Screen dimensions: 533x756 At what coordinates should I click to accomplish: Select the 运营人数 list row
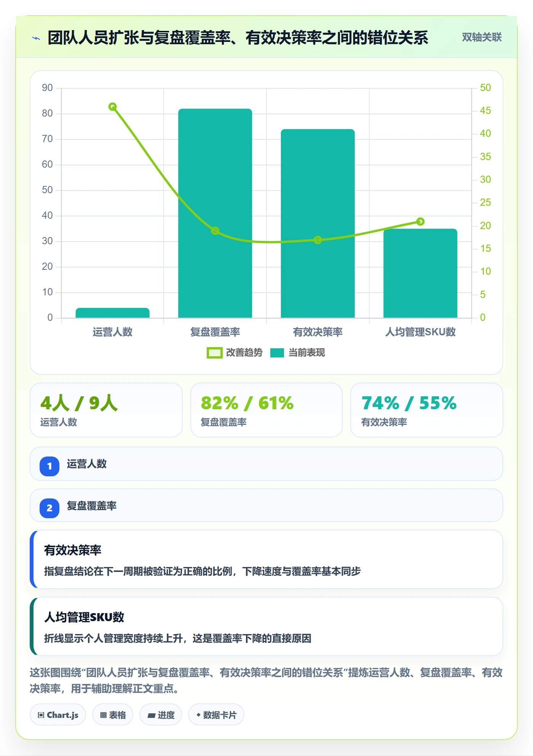point(266,464)
